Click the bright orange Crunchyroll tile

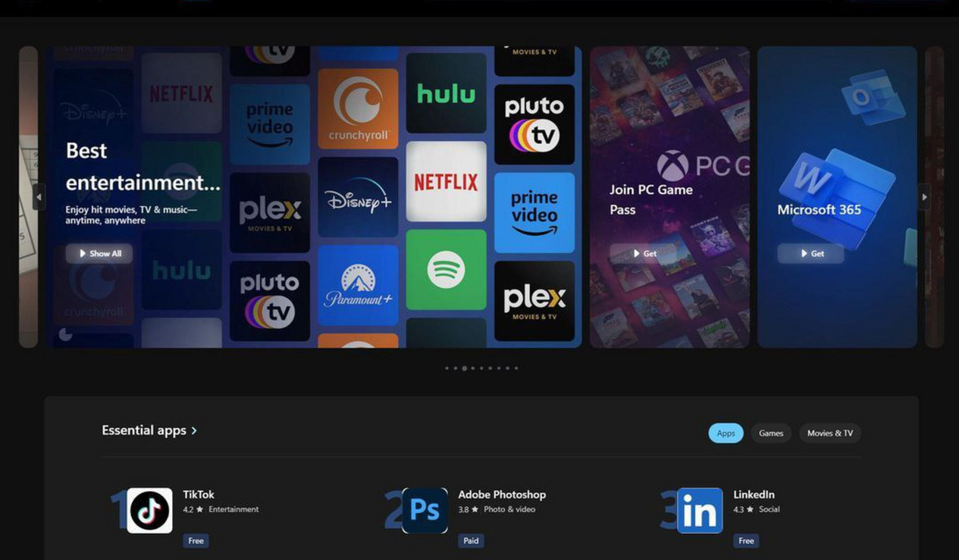click(358, 109)
